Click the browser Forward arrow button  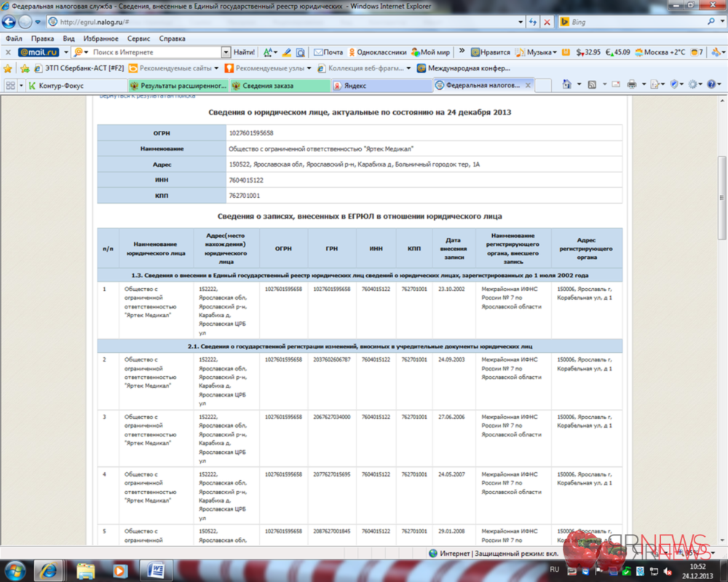pyautogui.click(x=25, y=22)
